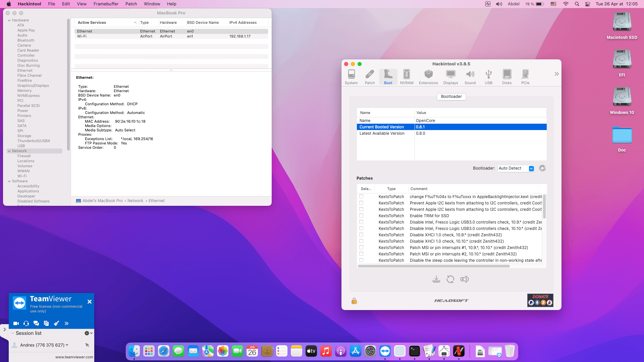Select the Bootloader tab
This screenshot has width=644, height=362.
tap(451, 97)
